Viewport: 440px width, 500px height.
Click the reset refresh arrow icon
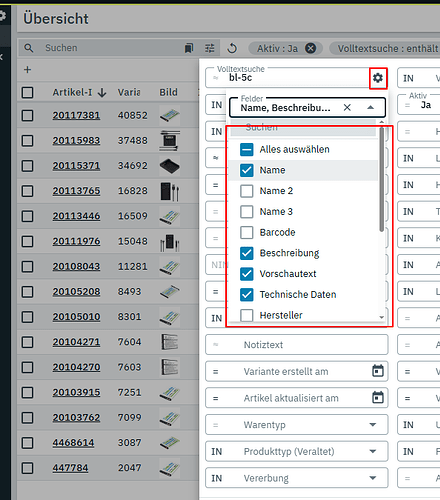tap(232, 48)
